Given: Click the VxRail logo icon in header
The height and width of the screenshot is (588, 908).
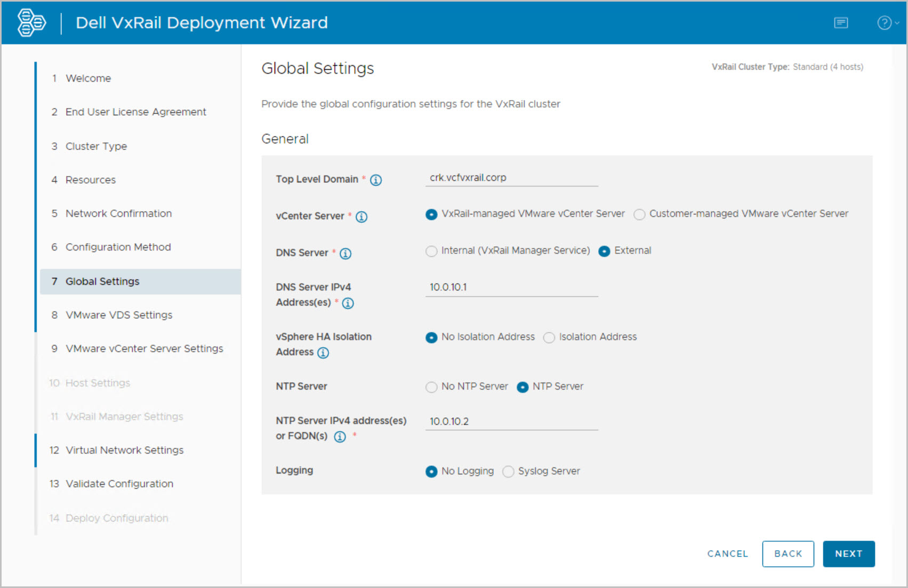Looking at the screenshot, I should click(x=31, y=23).
